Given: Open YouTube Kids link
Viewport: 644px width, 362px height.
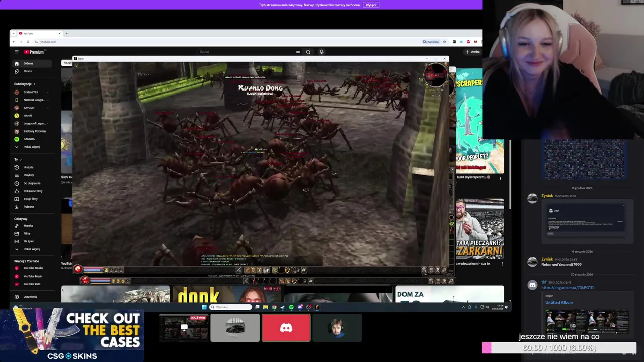Looking at the screenshot, I should coord(32,284).
